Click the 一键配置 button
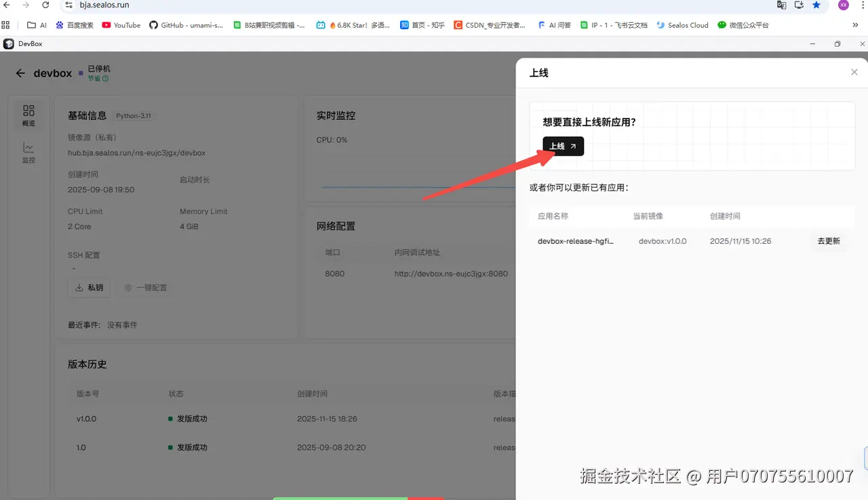Viewport: 868px width, 500px height. tap(146, 287)
